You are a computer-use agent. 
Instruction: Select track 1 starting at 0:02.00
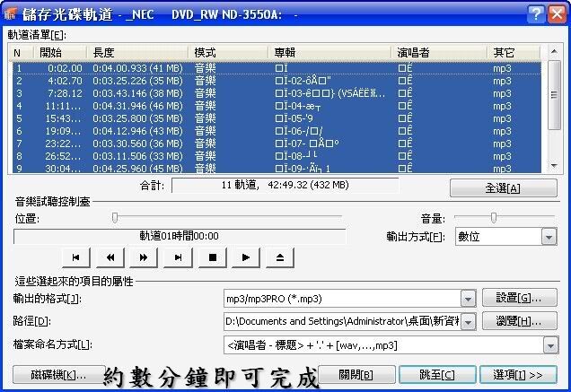pos(277,68)
